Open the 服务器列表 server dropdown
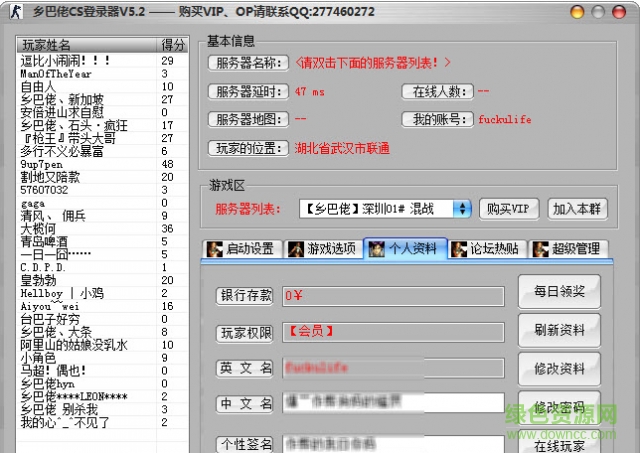640x453 pixels. (385, 209)
